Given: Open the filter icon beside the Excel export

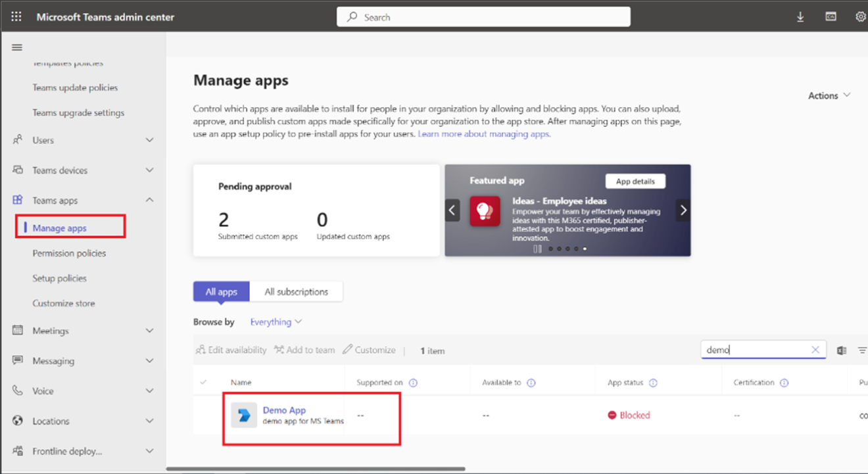Looking at the screenshot, I should tap(863, 350).
